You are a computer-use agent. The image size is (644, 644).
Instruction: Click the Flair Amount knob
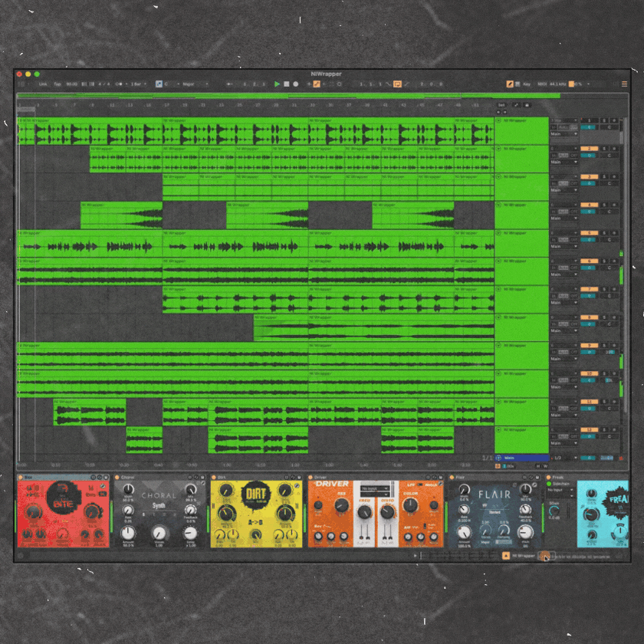click(x=464, y=532)
